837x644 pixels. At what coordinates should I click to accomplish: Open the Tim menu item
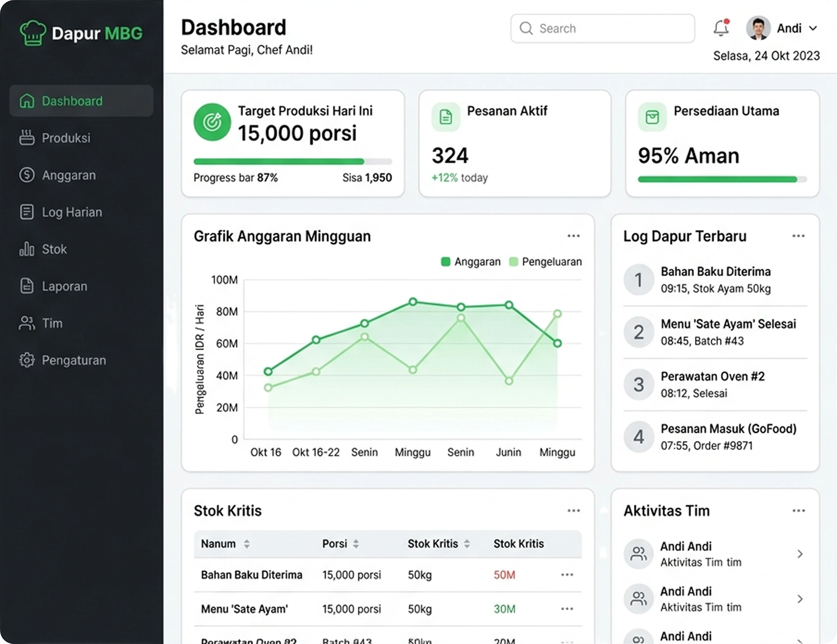tap(81, 323)
